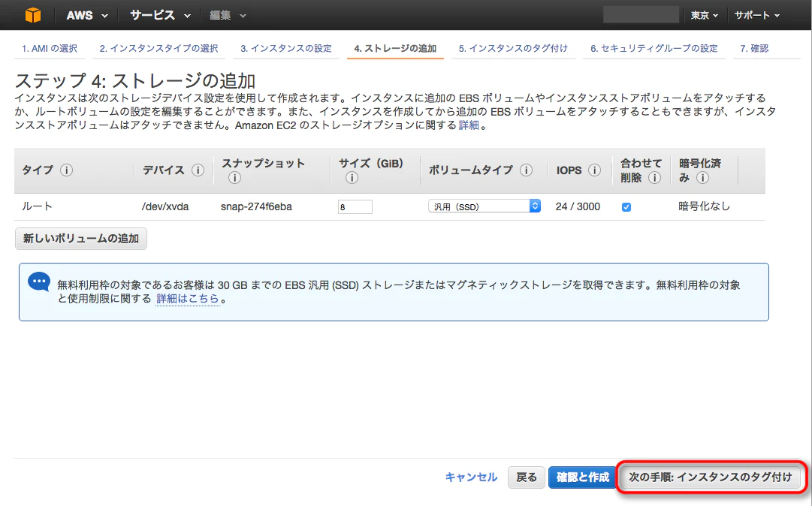
Task: Click the account name field in header
Action: tap(641, 15)
